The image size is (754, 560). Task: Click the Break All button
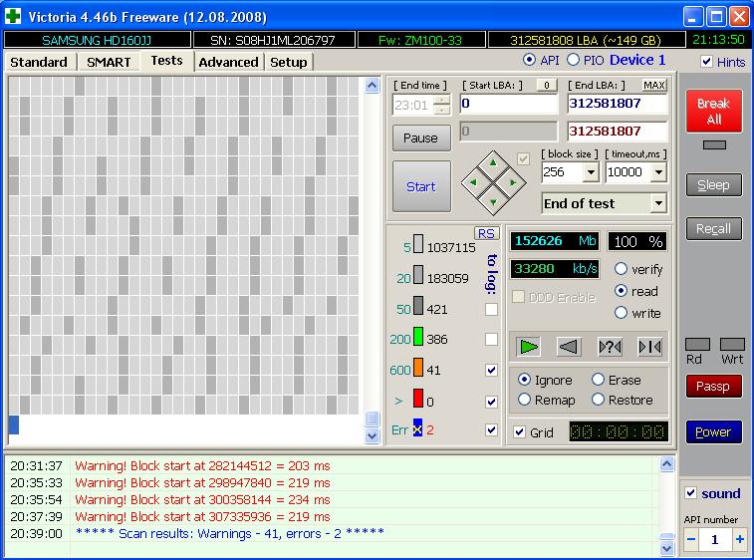(713, 111)
